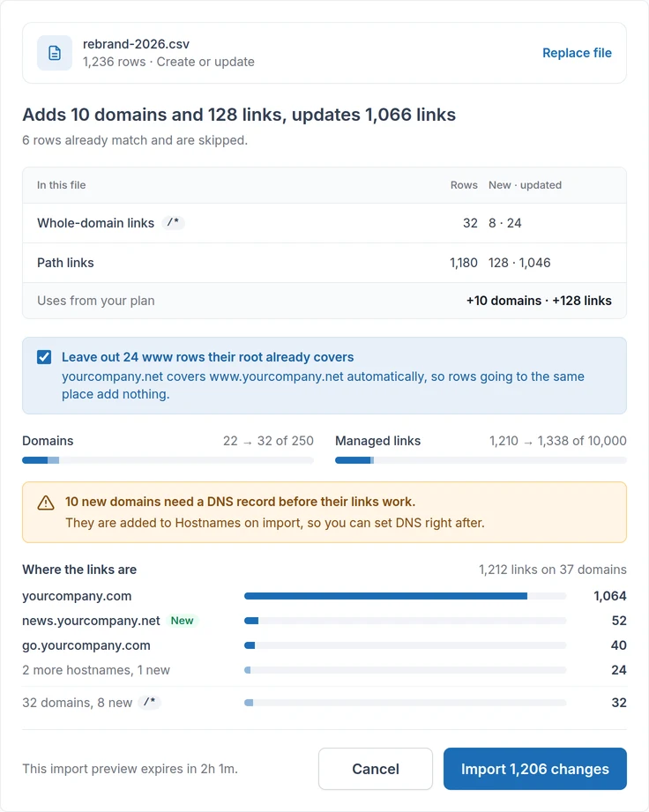Click the New badge on news.yourcompany.net
This screenshot has height=812, width=649.
click(183, 621)
